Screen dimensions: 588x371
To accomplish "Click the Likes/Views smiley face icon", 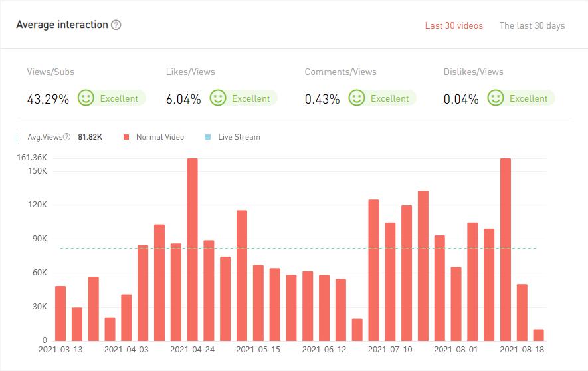I will [218, 98].
